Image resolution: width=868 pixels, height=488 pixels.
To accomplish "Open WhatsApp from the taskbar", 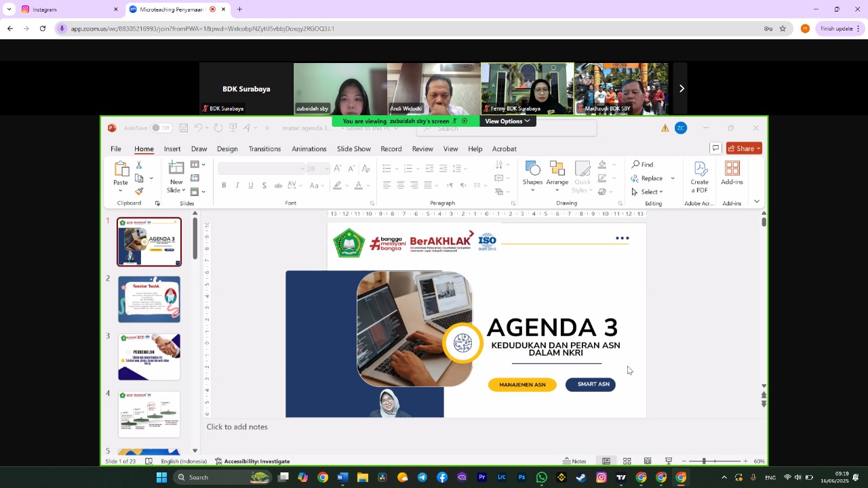I will coord(541,478).
